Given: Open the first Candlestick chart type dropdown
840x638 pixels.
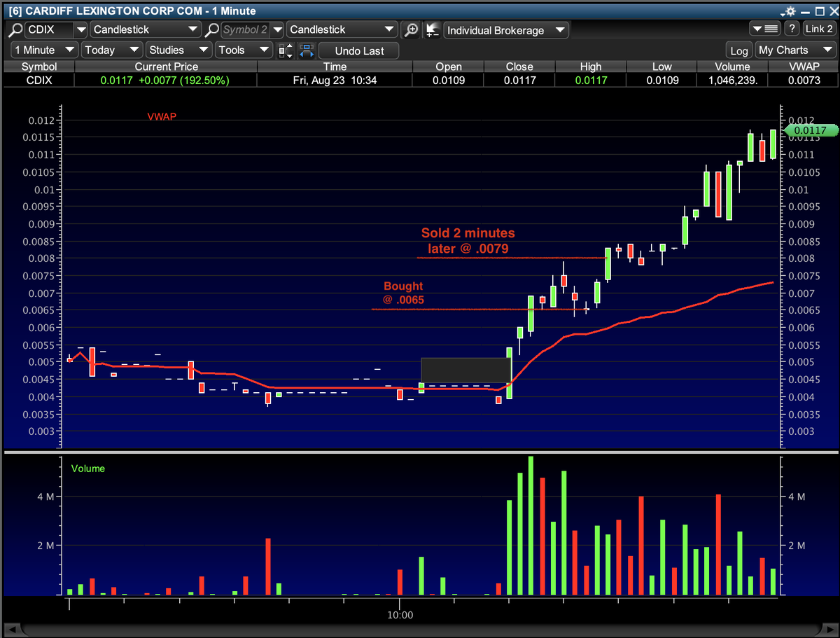Looking at the screenshot, I should pyautogui.click(x=146, y=30).
